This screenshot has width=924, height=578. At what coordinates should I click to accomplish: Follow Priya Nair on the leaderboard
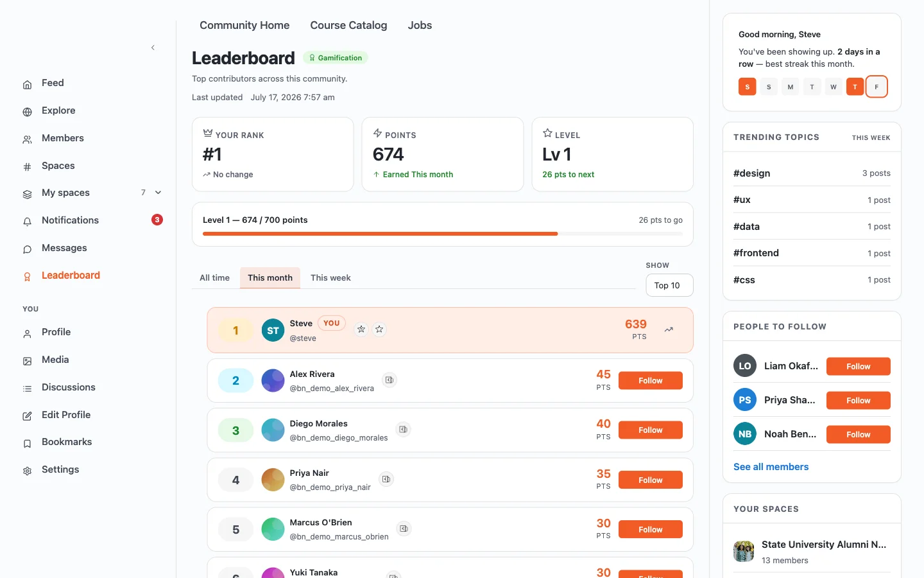[x=651, y=480]
